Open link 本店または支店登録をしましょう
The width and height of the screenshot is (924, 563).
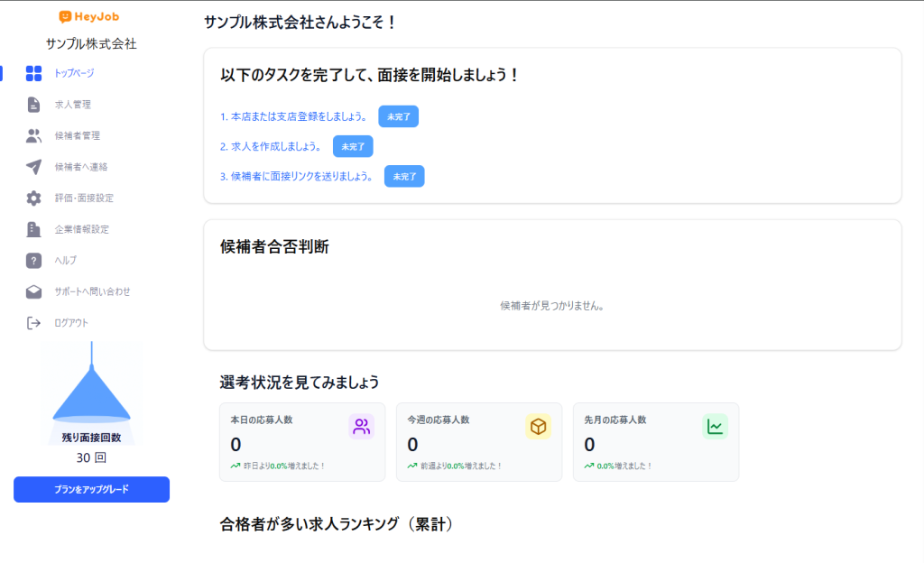pos(293,117)
